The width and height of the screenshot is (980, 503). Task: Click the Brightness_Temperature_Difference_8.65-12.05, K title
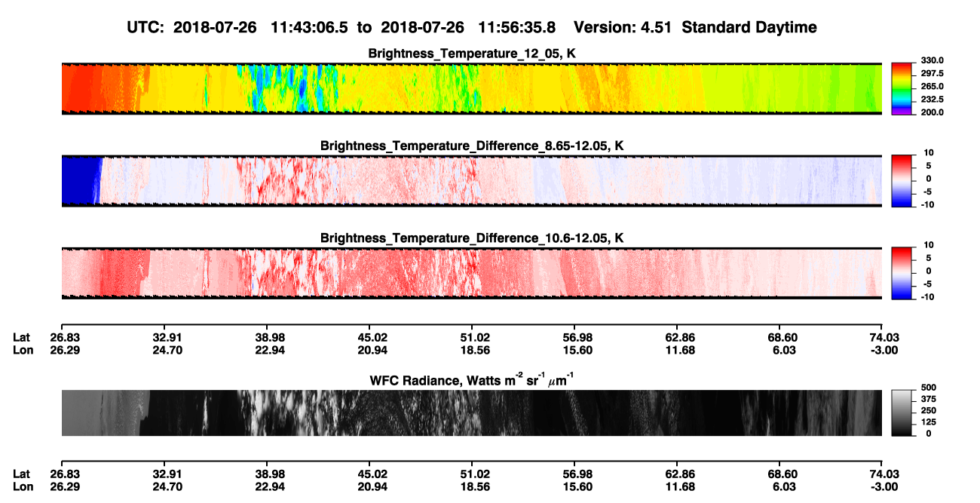472,146
